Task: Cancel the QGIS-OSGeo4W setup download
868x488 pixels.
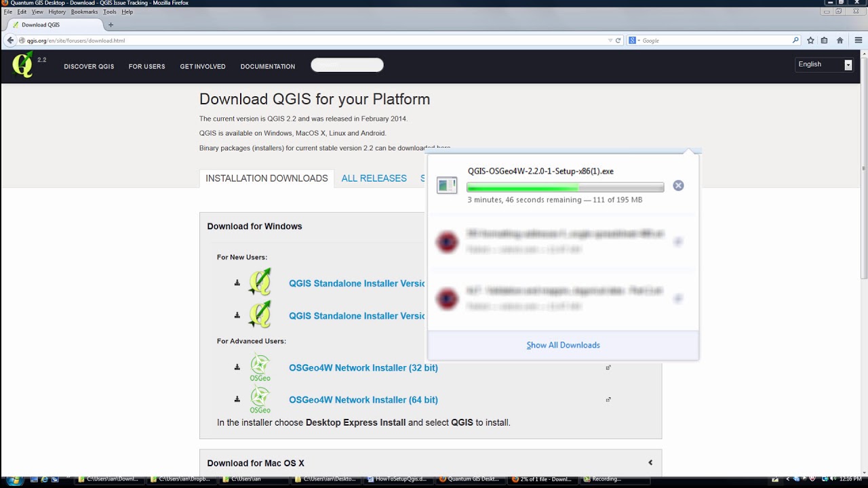Action: 678,186
